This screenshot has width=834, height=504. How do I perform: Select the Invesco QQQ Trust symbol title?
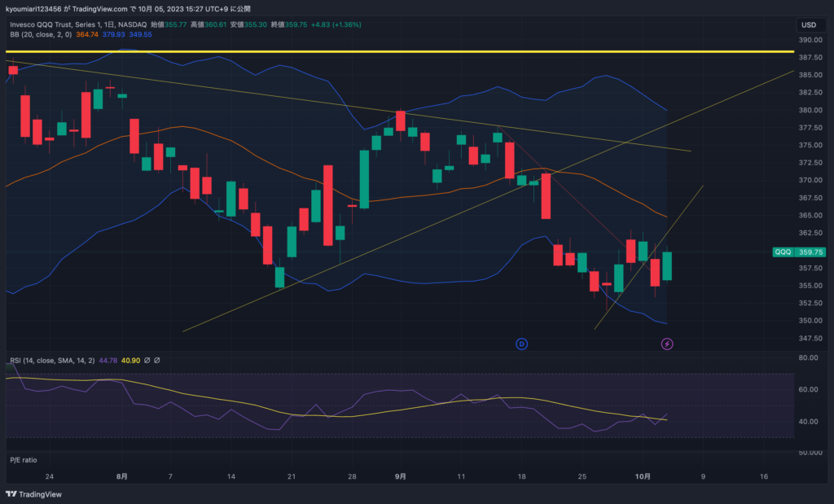pyautogui.click(x=78, y=24)
